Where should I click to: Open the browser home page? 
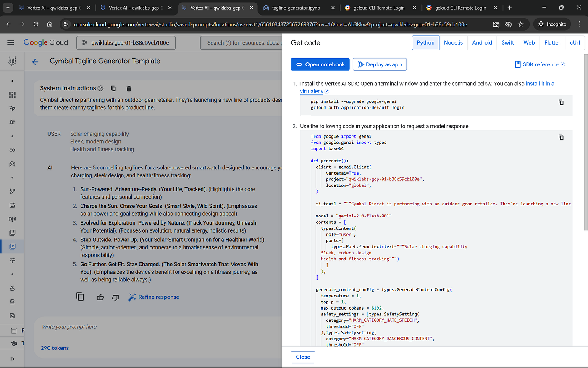tap(50, 24)
